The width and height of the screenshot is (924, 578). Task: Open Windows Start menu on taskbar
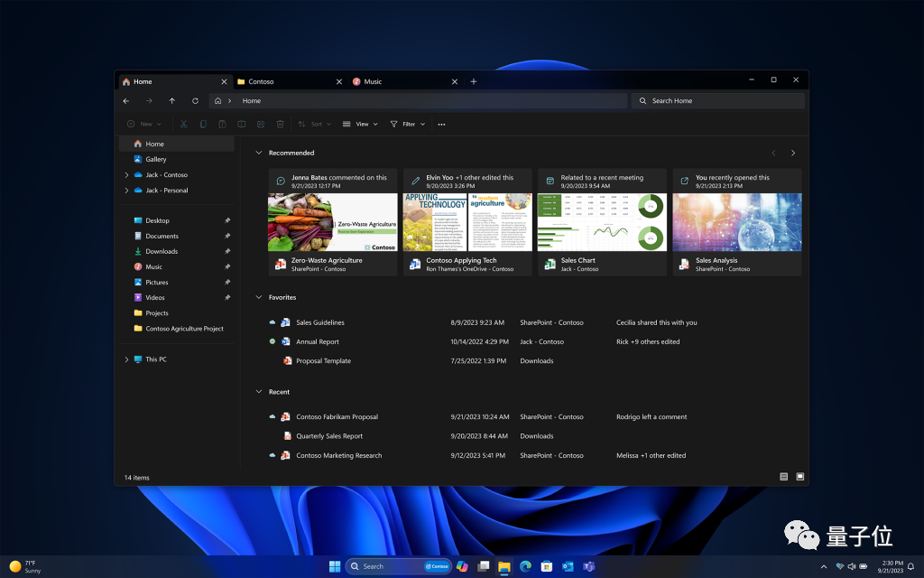click(x=335, y=566)
